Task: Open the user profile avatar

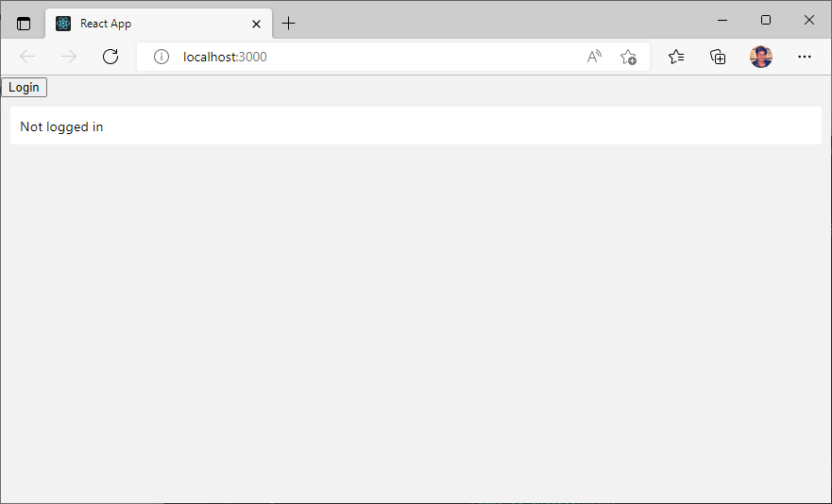Action: tap(761, 57)
